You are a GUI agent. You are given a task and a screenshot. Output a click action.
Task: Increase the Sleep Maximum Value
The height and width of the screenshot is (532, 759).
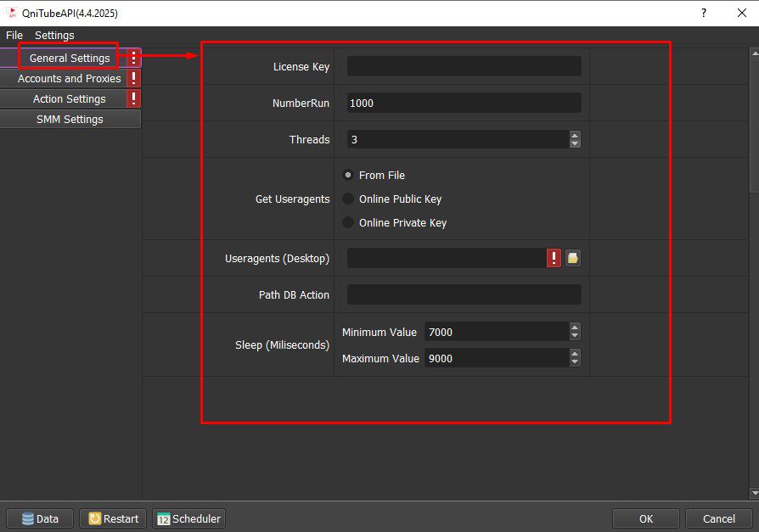point(575,354)
